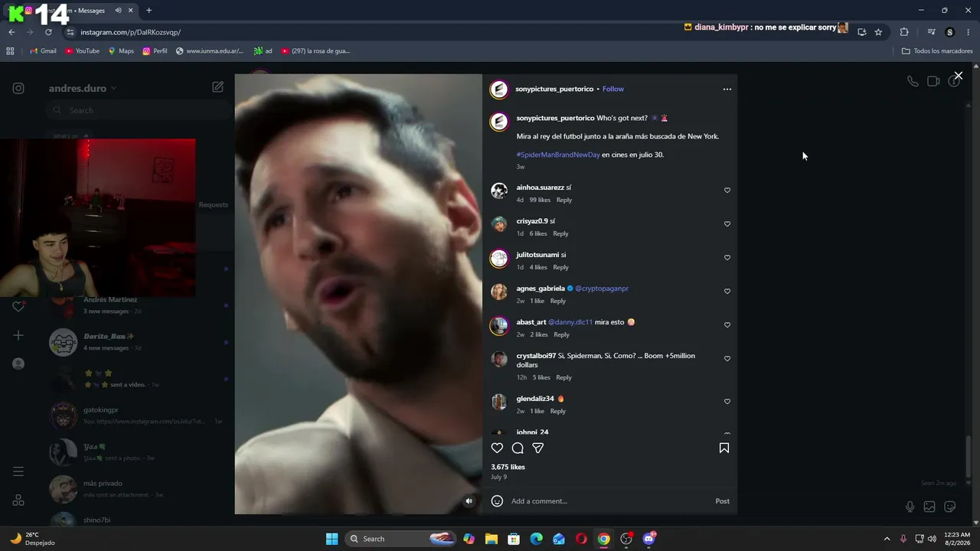The image size is (980, 551).
Task: Open the @cryptopaganpr mention
Action: pyautogui.click(x=602, y=289)
